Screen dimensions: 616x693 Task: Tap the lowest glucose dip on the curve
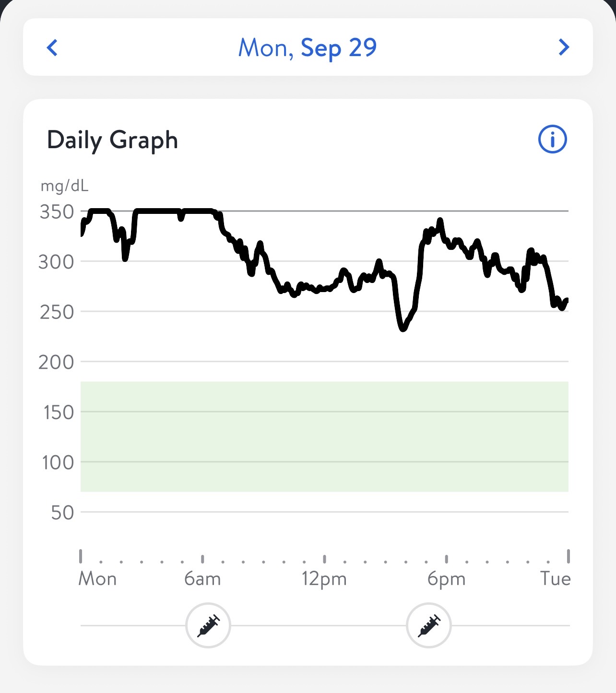click(x=403, y=329)
